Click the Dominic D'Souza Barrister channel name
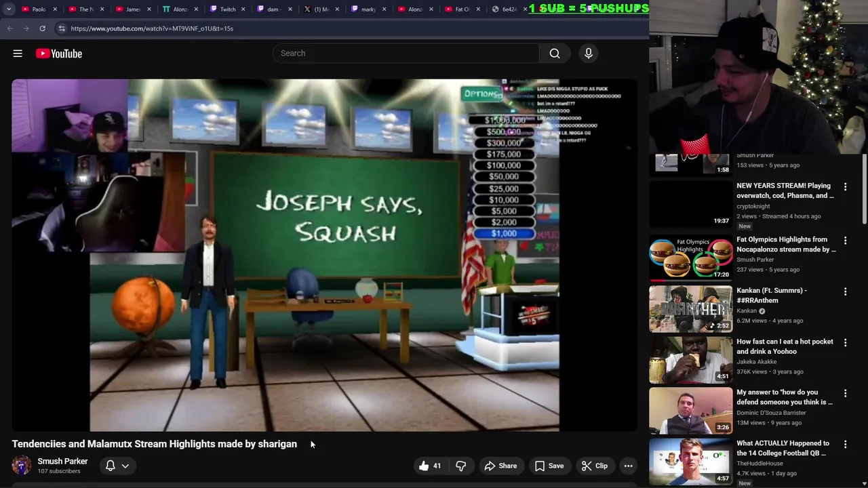This screenshot has height=488, width=868. click(771, 413)
